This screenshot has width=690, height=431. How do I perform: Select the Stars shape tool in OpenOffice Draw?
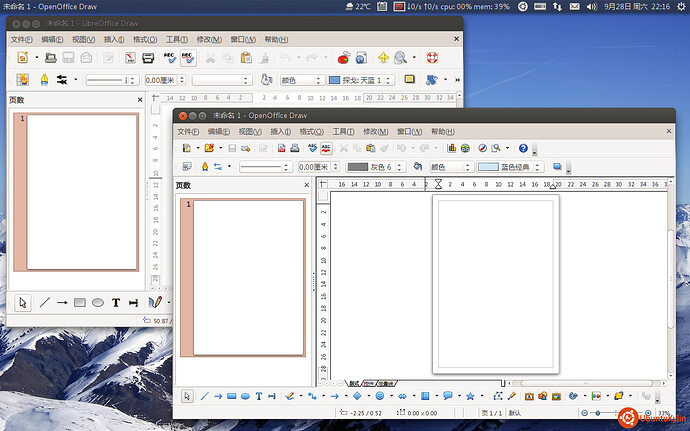click(469, 396)
